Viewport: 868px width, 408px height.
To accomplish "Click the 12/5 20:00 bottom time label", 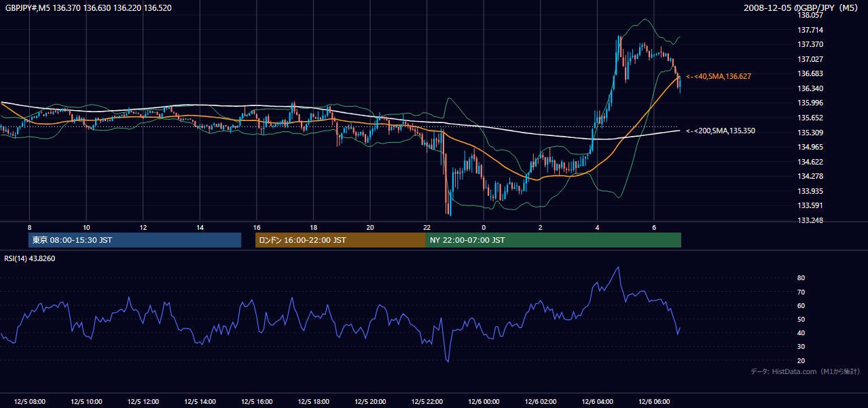I will pyautogui.click(x=370, y=402).
